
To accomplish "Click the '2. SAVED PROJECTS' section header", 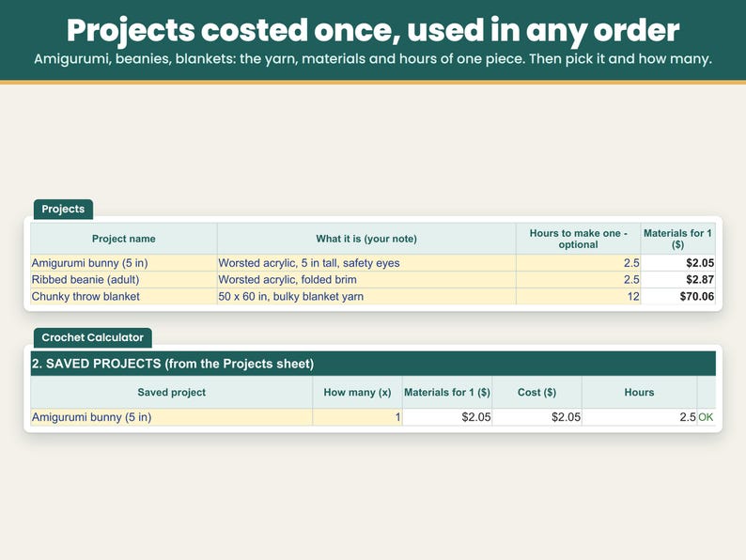I will (373, 364).
